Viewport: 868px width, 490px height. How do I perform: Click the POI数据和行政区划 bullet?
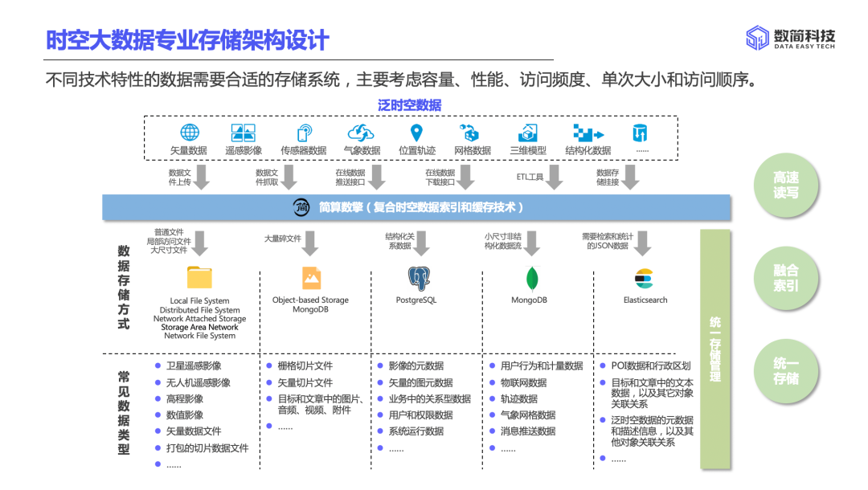(650, 365)
